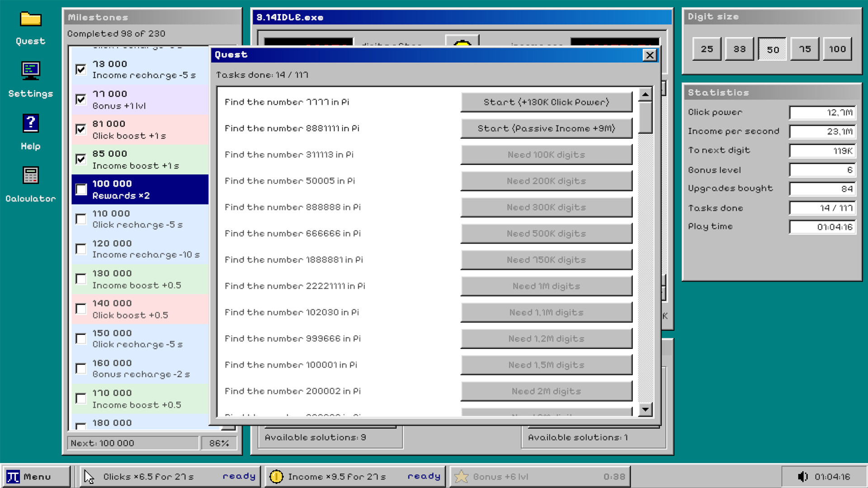The width and height of the screenshot is (868, 488).
Task: Click the Need 1M digits button
Action: [546, 286]
